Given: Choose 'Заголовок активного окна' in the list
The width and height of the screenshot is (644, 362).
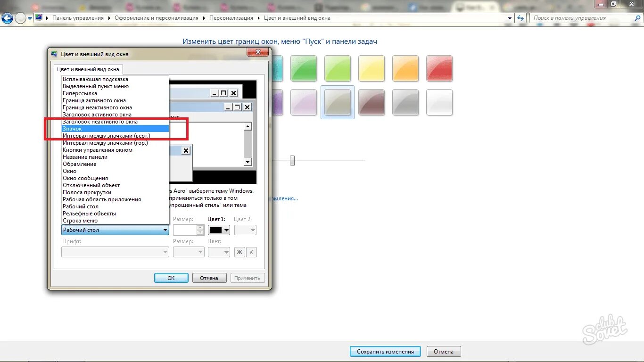Looking at the screenshot, I should point(115,115).
